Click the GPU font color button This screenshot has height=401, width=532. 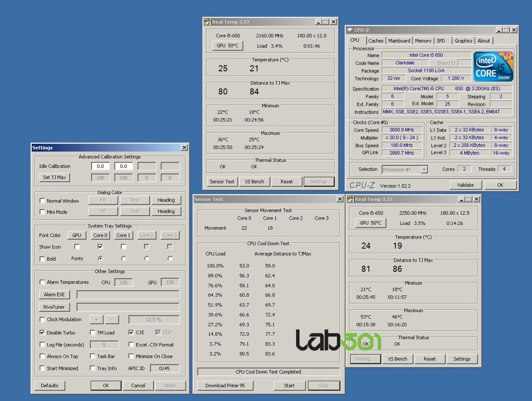coord(76,235)
